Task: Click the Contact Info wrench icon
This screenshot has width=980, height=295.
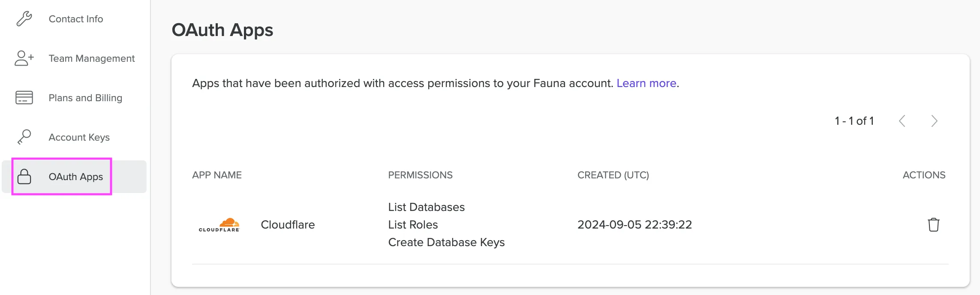Action: [24, 19]
